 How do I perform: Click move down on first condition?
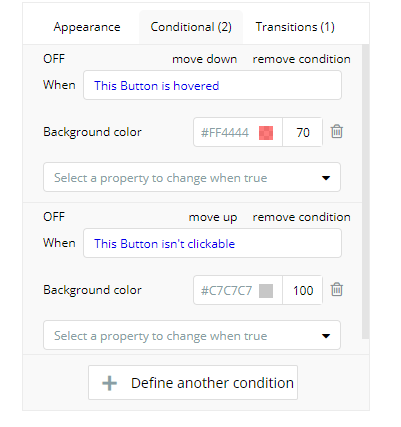tap(205, 59)
